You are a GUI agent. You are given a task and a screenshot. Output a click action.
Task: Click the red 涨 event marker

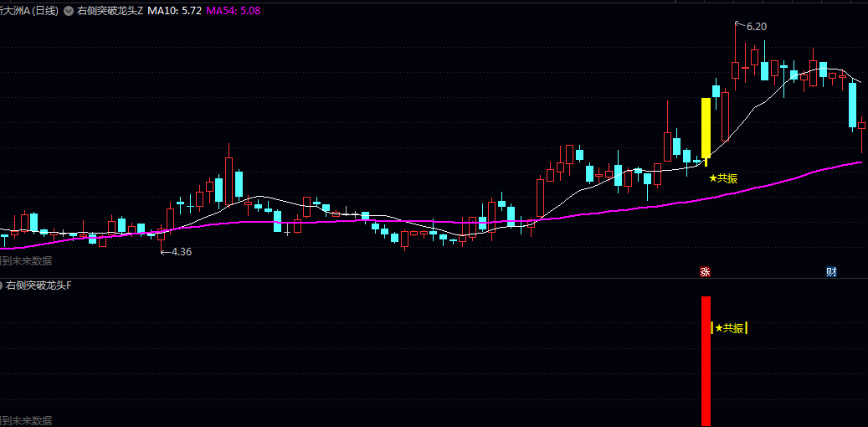[x=706, y=272]
